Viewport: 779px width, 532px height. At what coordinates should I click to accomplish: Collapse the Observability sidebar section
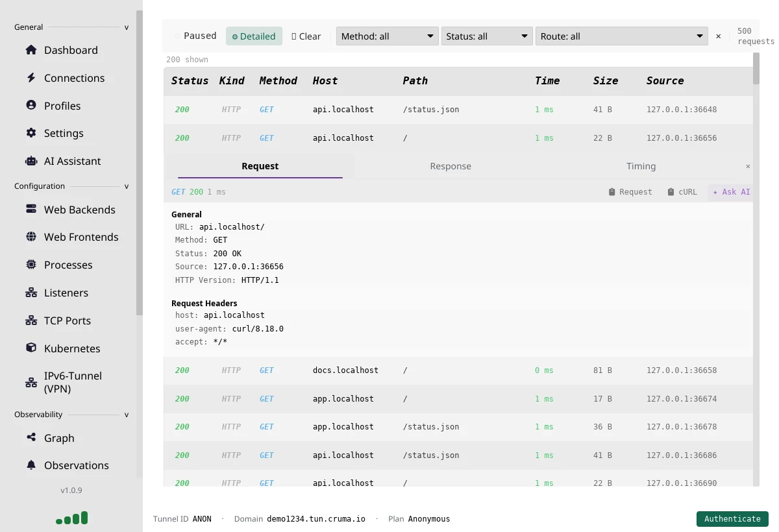[71, 415]
